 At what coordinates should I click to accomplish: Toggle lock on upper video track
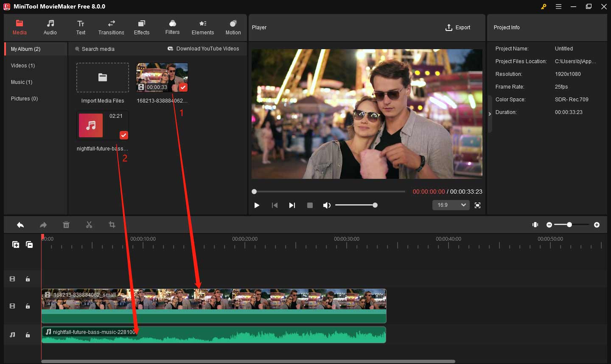[x=28, y=279]
